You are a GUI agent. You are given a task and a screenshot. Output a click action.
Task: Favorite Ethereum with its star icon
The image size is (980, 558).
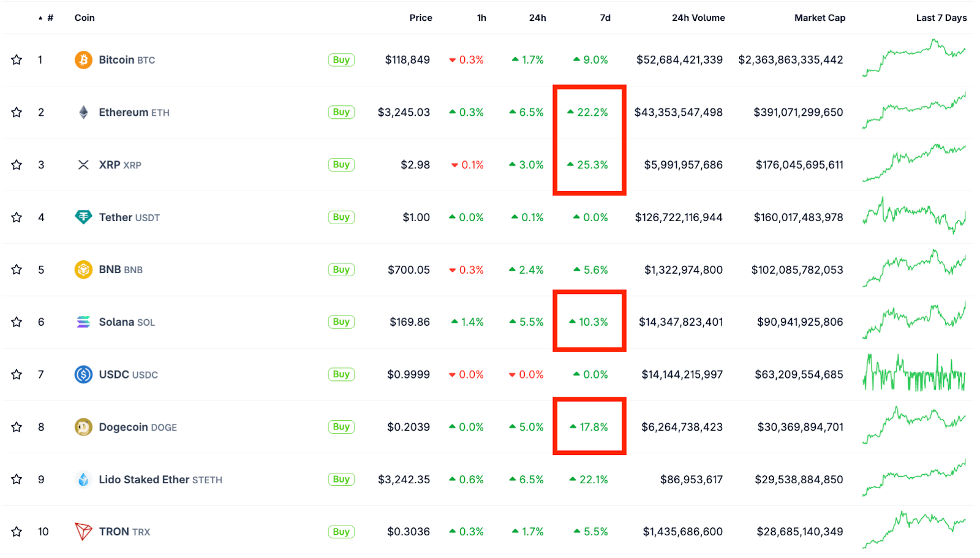(x=17, y=112)
